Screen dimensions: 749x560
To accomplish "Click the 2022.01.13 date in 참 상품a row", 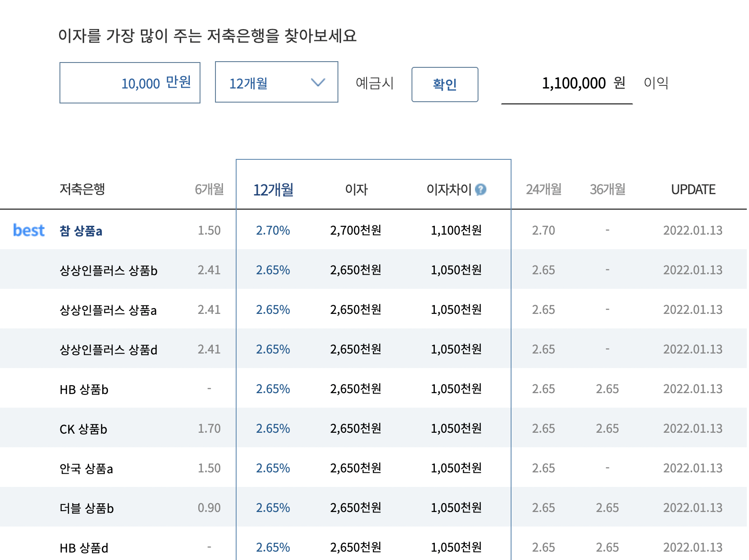I will tap(693, 230).
